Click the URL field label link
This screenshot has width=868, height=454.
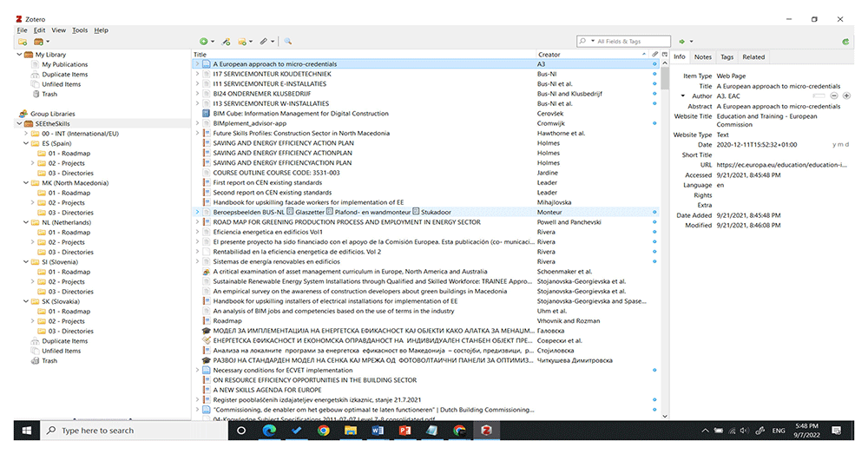(x=706, y=165)
